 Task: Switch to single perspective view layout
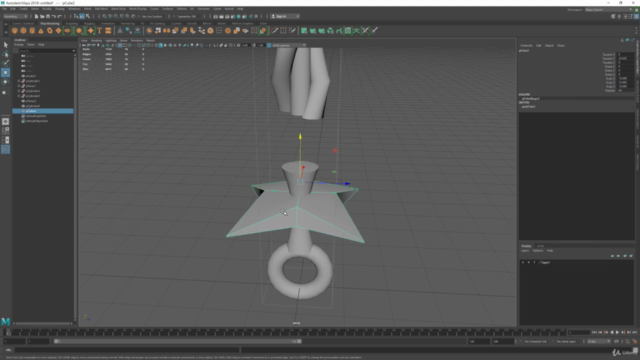tap(5, 122)
